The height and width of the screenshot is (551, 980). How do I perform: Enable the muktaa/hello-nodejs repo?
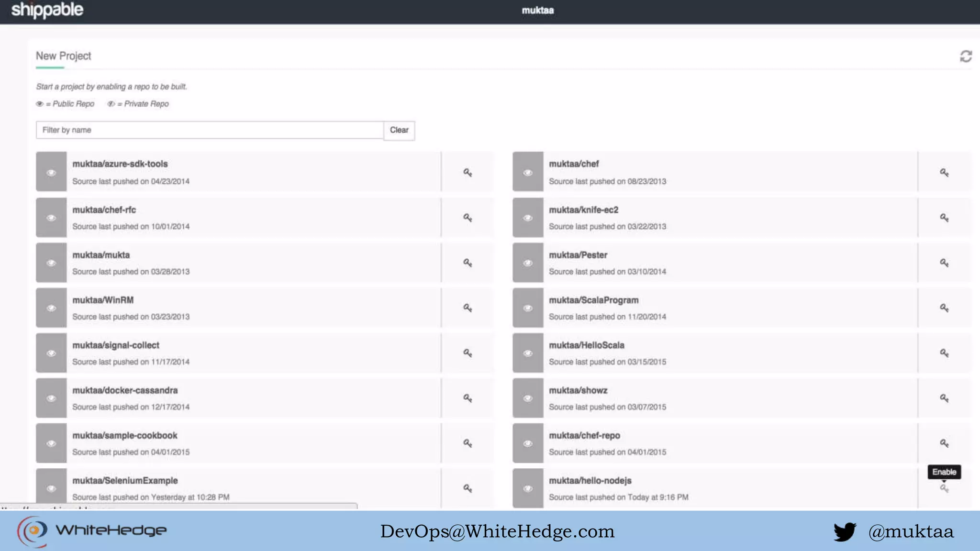pyautogui.click(x=944, y=488)
